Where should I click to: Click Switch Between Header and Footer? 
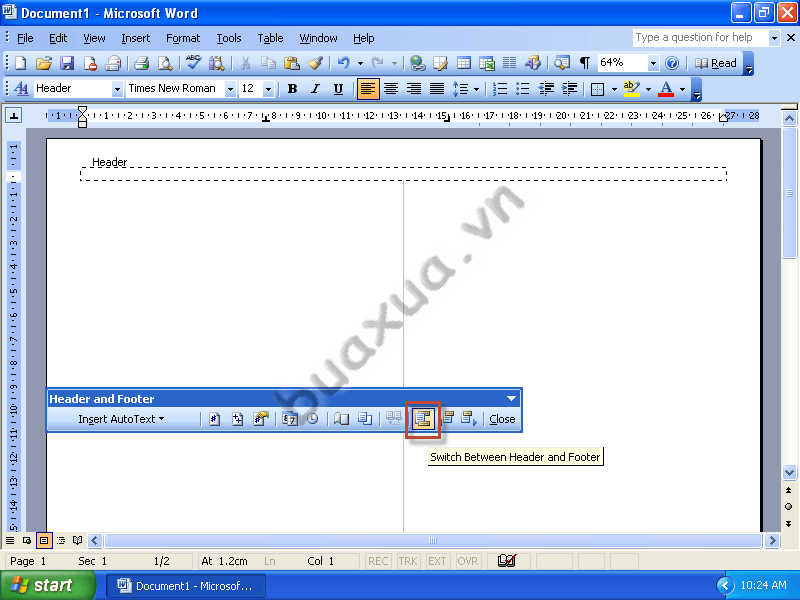[423, 419]
